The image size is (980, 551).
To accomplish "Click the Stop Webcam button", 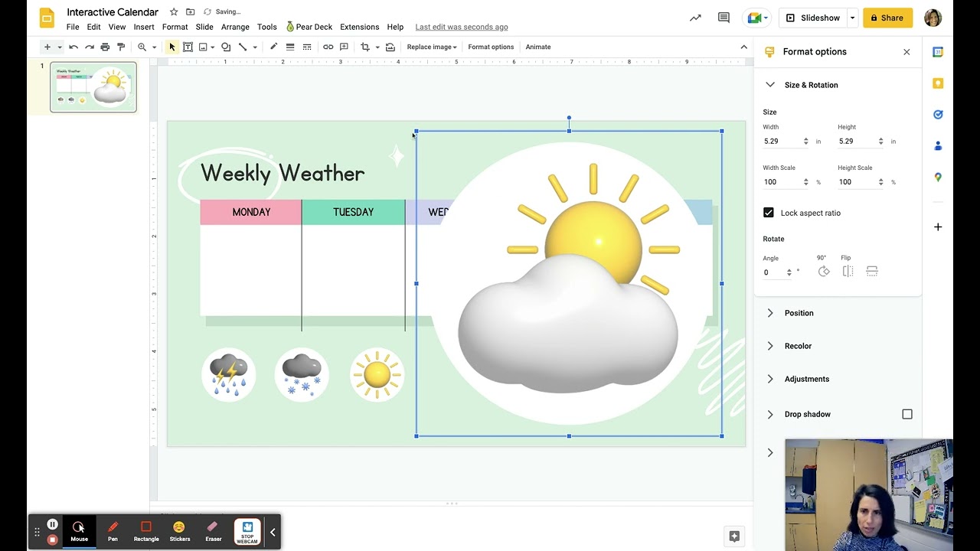I will 247,532.
